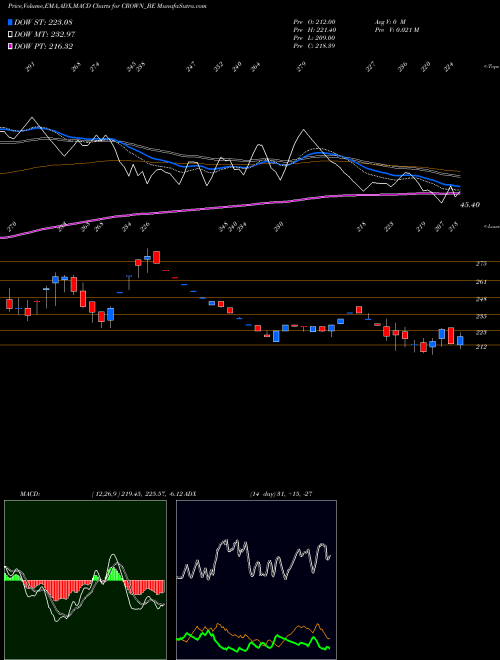Screen dimensions: 500x660
Task: Click the Pre L: 209.00 value
Action: coord(314,38)
